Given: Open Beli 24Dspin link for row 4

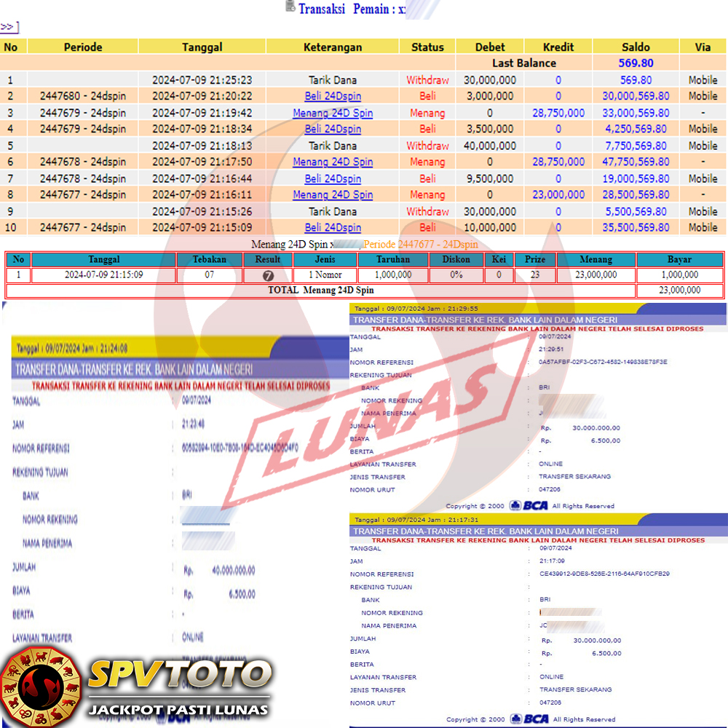Looking at the screenshot, I should point(333,129).
